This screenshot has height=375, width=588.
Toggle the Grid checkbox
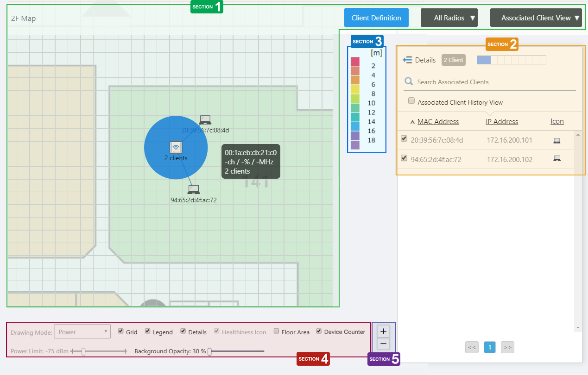121,331
